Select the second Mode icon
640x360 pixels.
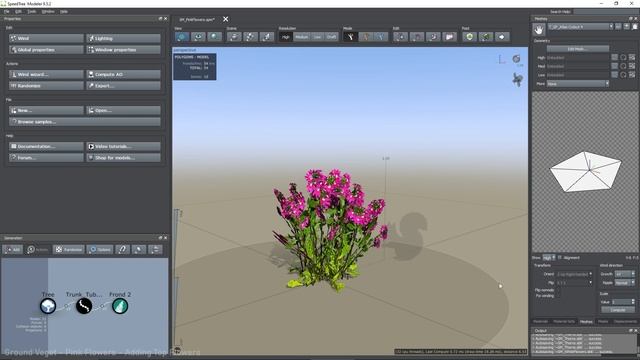click(366, 37)
